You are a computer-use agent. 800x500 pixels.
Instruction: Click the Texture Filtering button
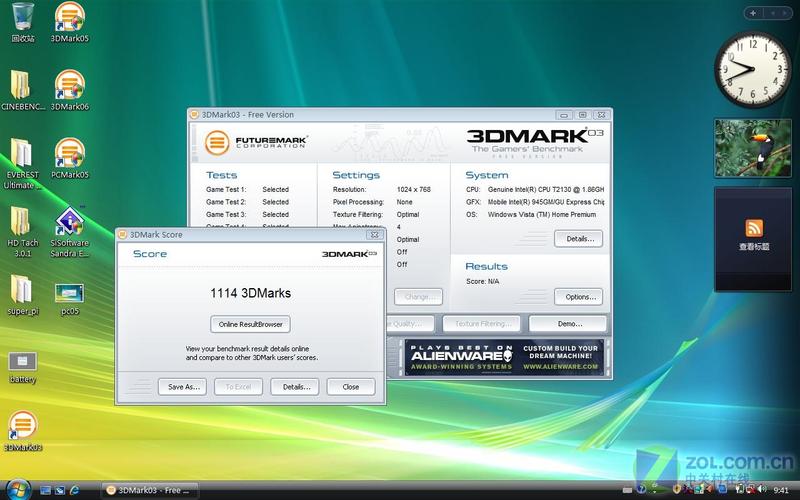coord(481,323)
